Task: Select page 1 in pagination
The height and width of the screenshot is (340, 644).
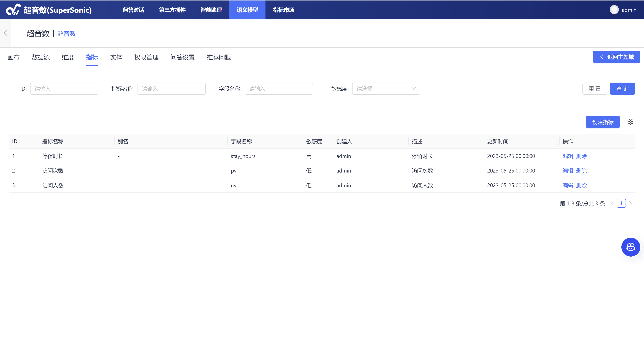Action: [x=621, y=203]
